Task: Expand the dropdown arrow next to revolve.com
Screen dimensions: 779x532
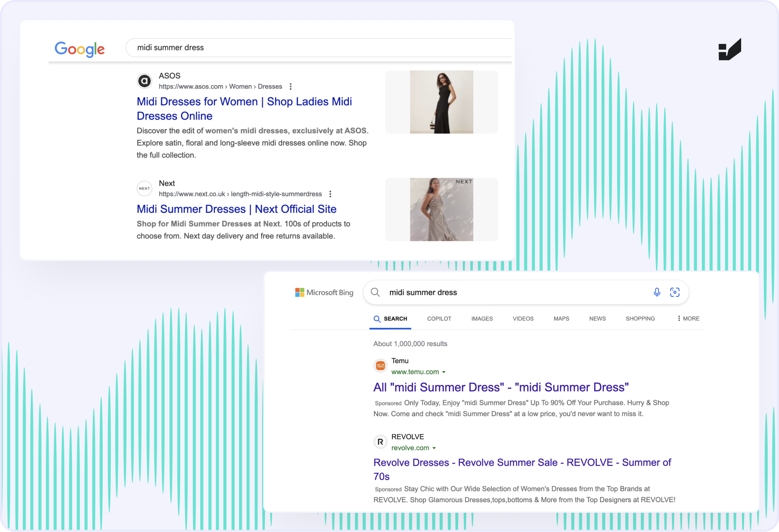Action: [x=434, y=448]
